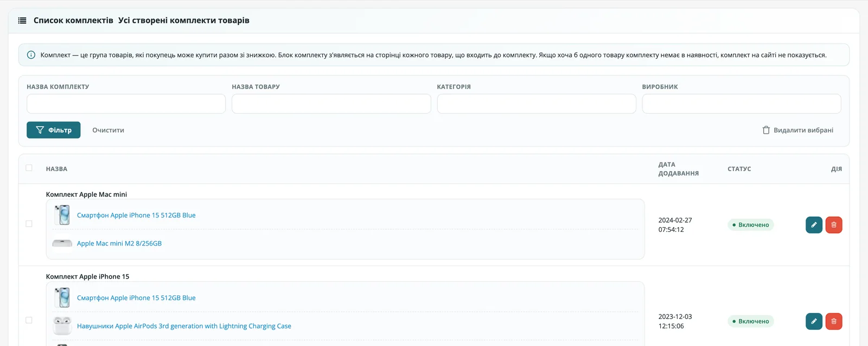Viewport: 868px width, 346px height.
Task: Focus the Назва товару filter field
Action: [x=331, y=104]
